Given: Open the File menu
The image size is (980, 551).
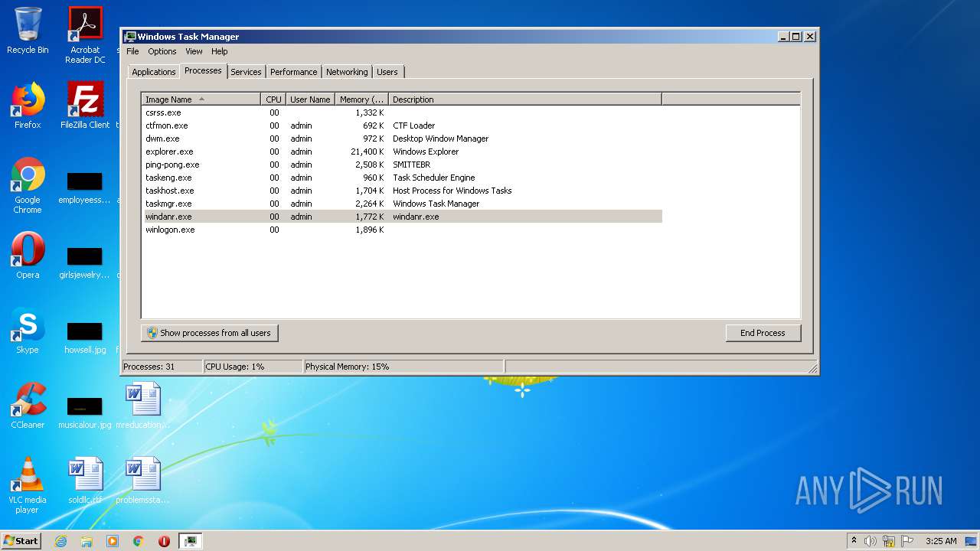Looking at the screenshot, I should click(x=132, y=51).
